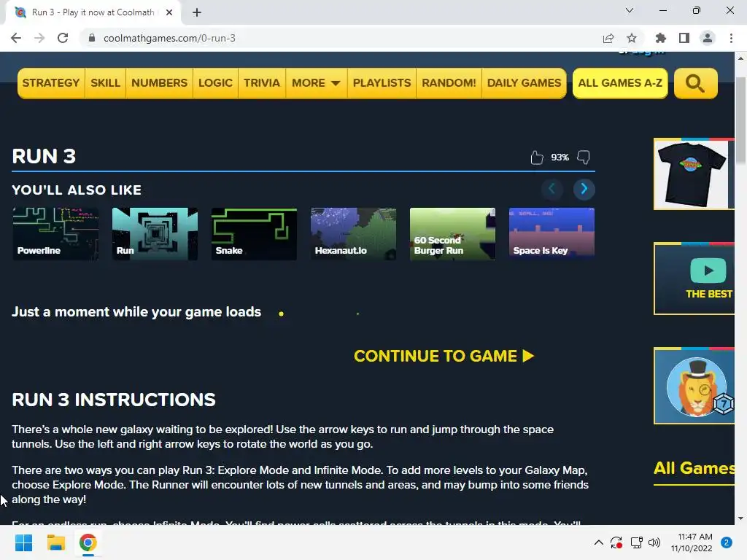Close the Run 3 browser tab
The width and height of the screenshot is (747, 560).
coord(169,12)
